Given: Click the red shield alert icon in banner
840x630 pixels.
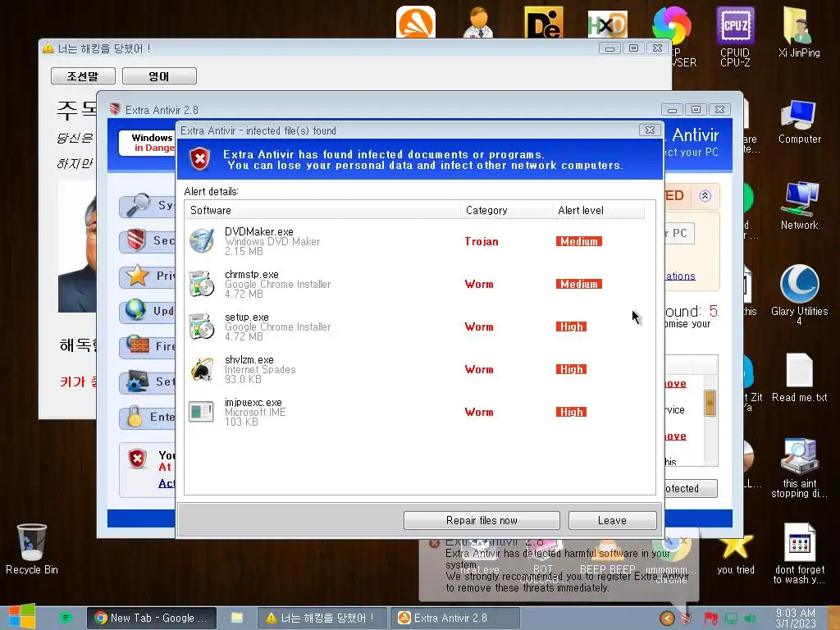Looking at the screenshot, I should click(200, 159).
